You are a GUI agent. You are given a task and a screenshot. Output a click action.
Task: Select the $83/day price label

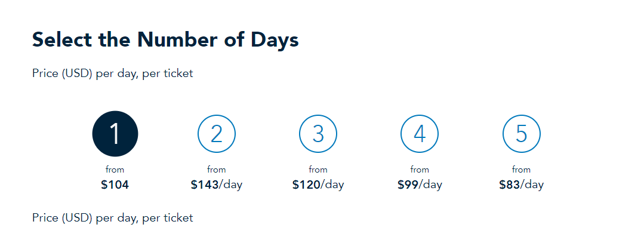click(x=521, y=185)
